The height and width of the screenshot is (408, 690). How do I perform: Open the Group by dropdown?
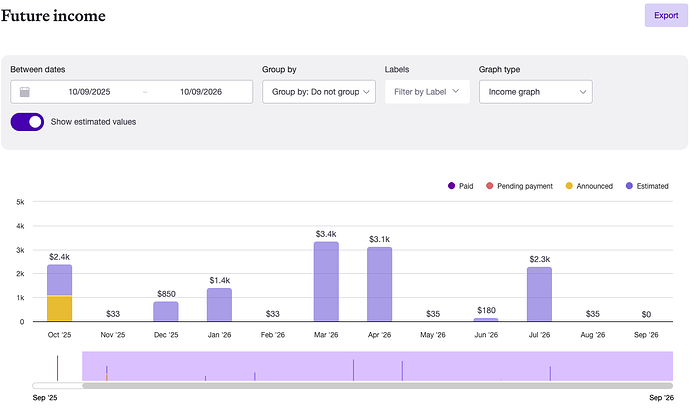click(318, 92)
